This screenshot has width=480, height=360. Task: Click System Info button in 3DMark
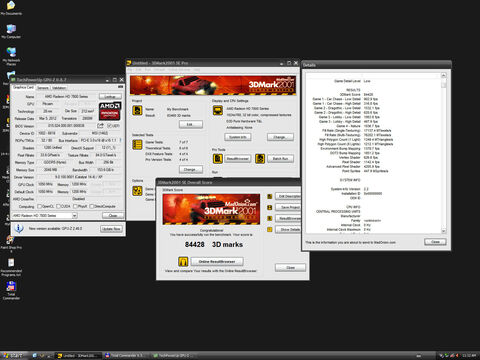pyautogui.click(x=237, y=137)
